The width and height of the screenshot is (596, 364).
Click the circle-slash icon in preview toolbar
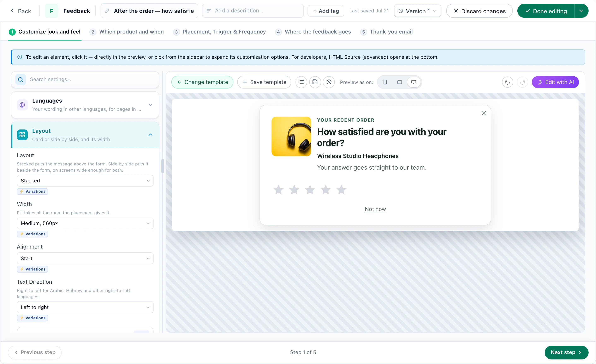tap(329, 82)
